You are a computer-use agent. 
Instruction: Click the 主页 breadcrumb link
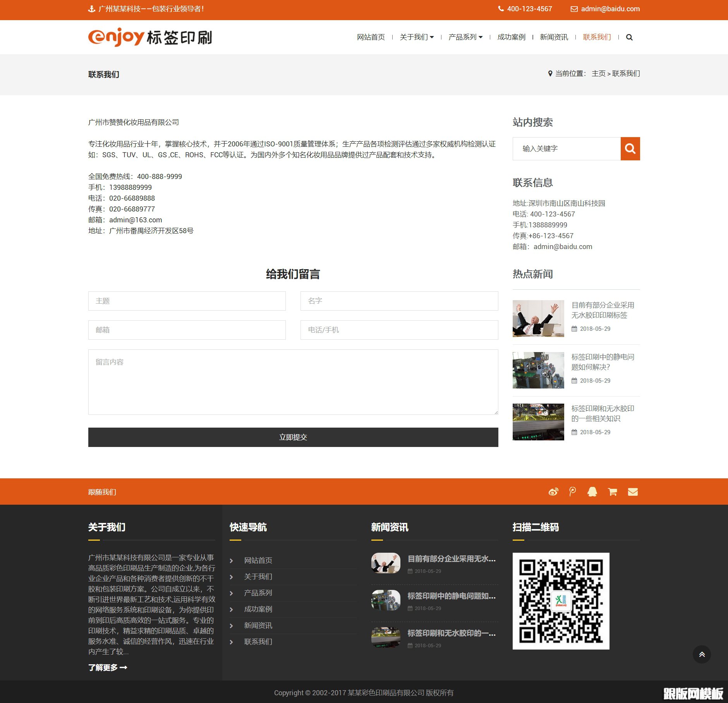point(598,74)
